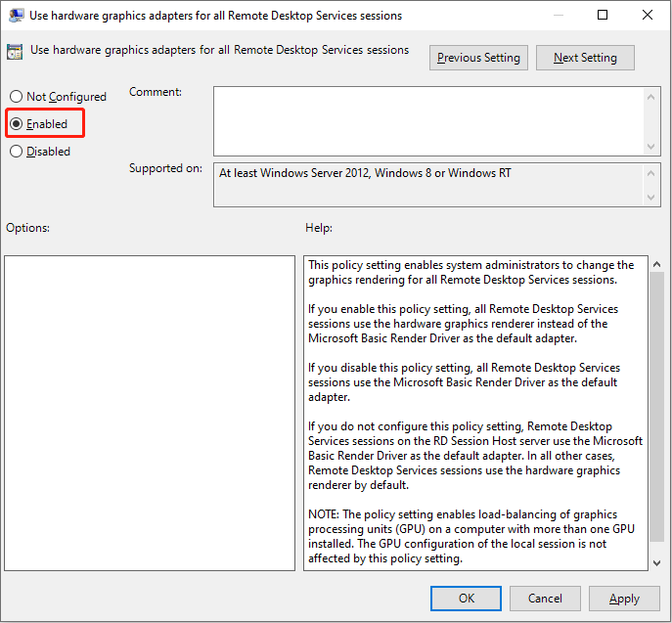Click first help paragraph 'This policy setting enables'

[x=471, y=272]
